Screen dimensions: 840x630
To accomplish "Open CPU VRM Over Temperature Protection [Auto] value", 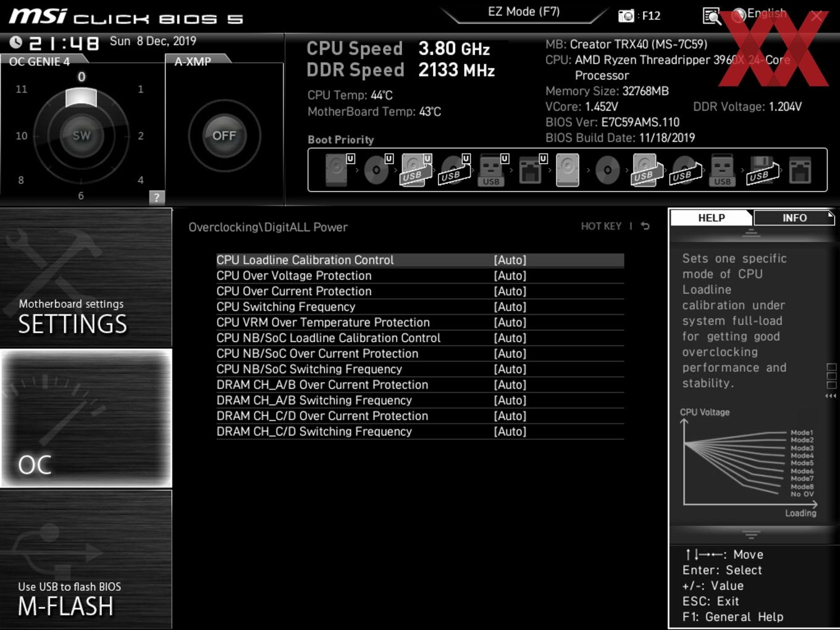I will pos(510,322).
